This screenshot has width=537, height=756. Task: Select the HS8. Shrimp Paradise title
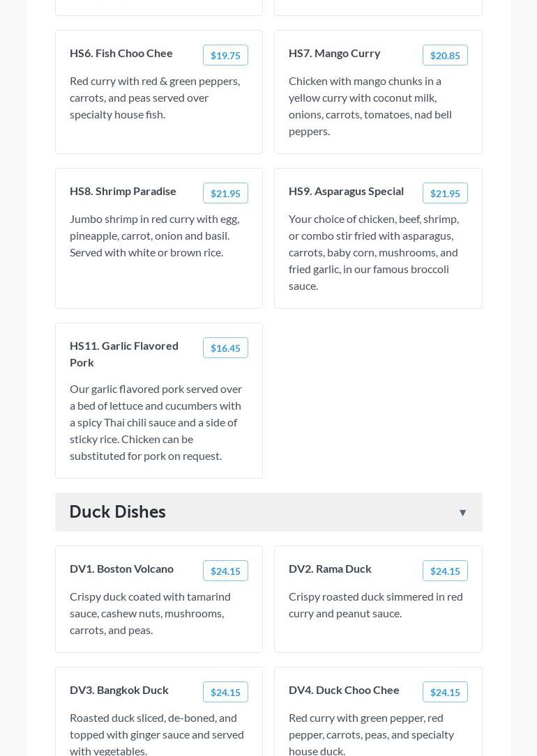tap(123, 191)
